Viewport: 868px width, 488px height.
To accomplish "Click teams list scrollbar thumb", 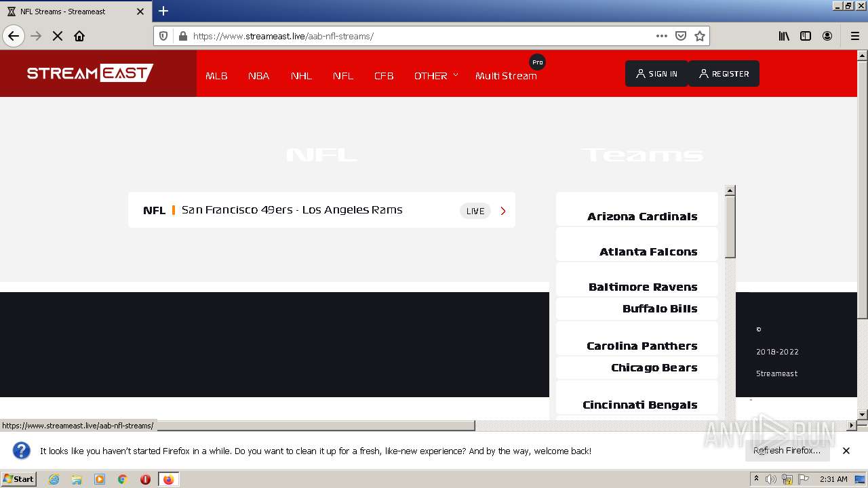I will [x=730, y=227].
